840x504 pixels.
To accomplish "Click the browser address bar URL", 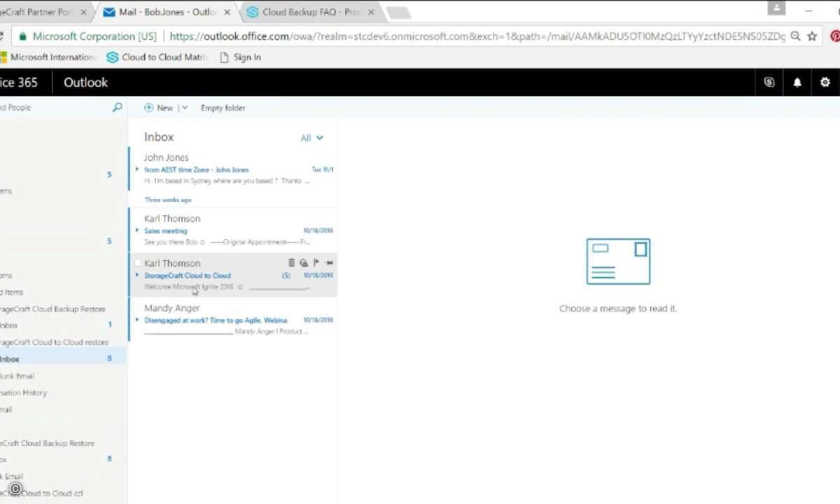I will [477, 36].
